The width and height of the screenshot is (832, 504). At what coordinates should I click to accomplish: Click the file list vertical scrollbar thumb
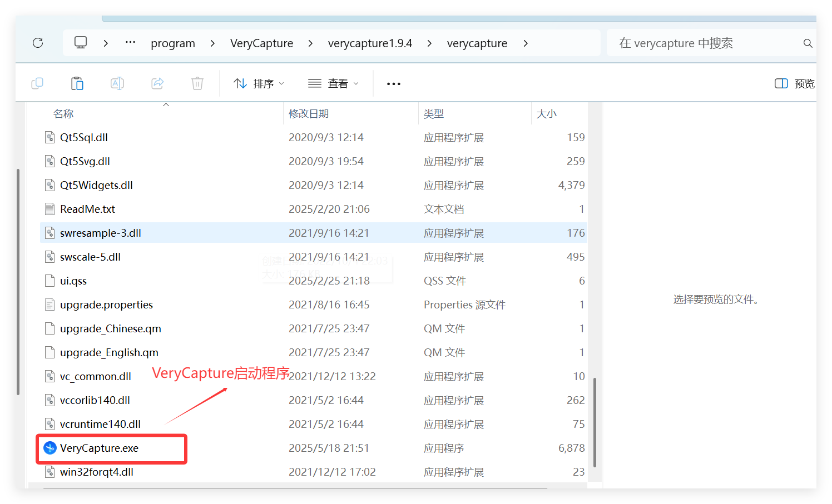595,422
